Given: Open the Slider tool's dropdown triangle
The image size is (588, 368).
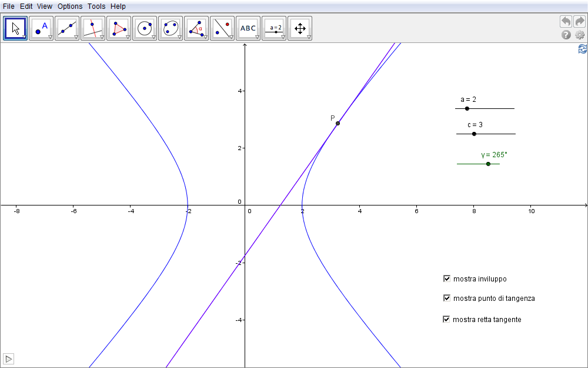Looking at the screenshot, I should (x=283, y=37).
